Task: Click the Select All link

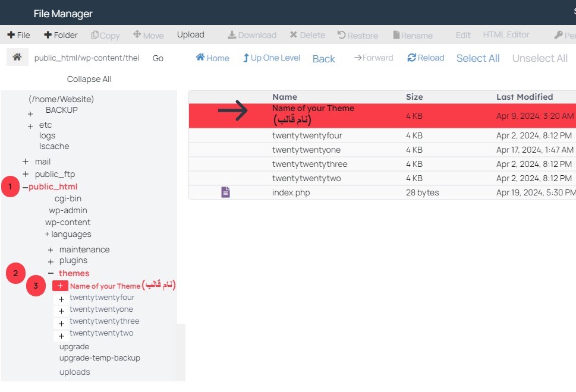Action: click(477, 58)
